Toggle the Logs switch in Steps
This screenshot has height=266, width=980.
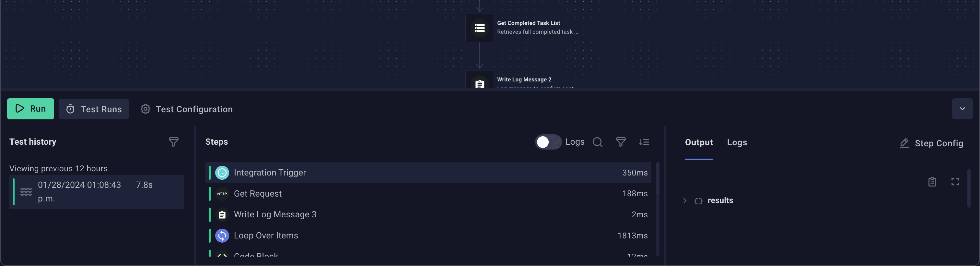548,142
